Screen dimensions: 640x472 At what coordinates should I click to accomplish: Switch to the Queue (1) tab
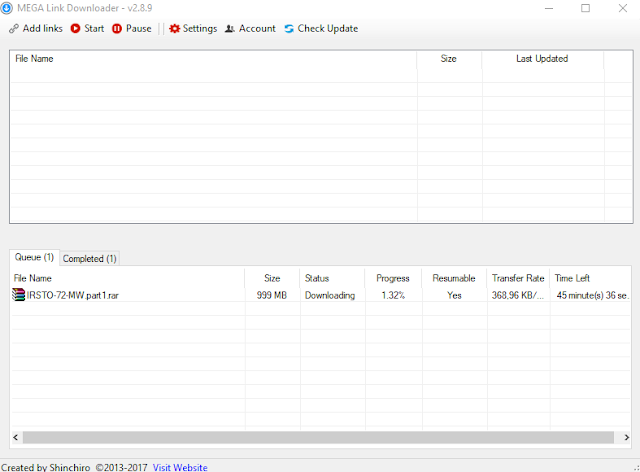(x=34, y=257)
